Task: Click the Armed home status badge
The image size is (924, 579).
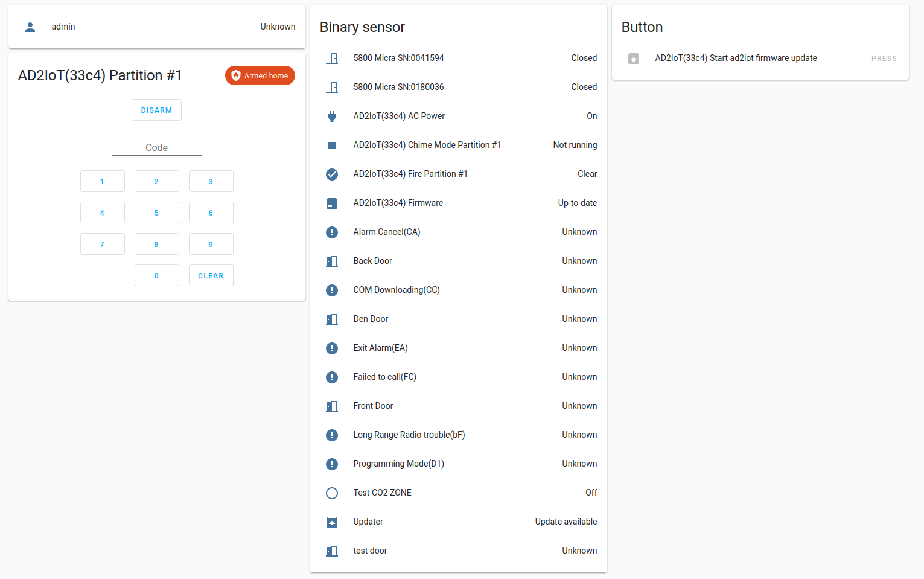Action: (260, 75)
